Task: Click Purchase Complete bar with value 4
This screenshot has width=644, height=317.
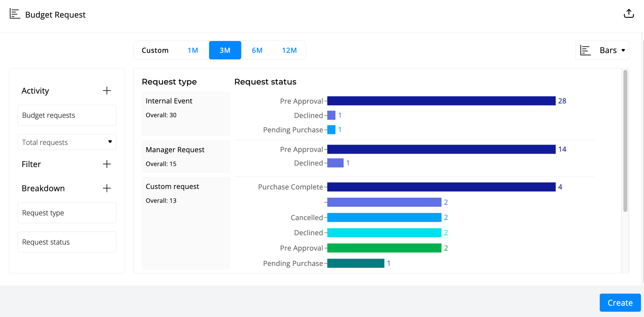Action: click(441, 187)
